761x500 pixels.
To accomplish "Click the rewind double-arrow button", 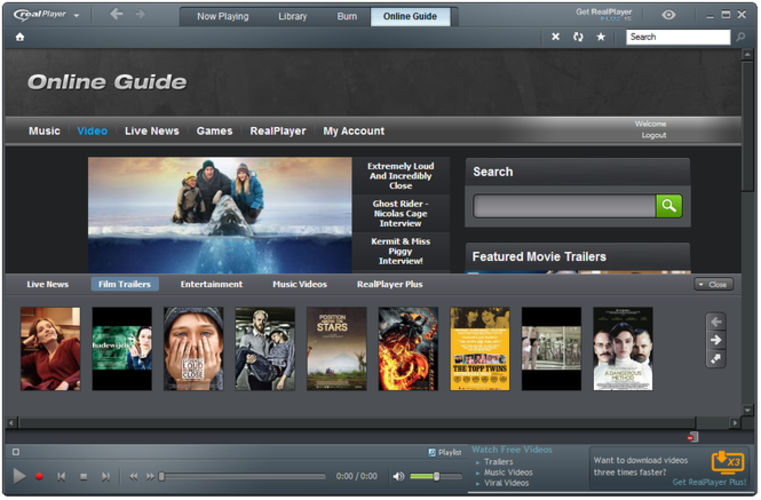I will point(133,477).
